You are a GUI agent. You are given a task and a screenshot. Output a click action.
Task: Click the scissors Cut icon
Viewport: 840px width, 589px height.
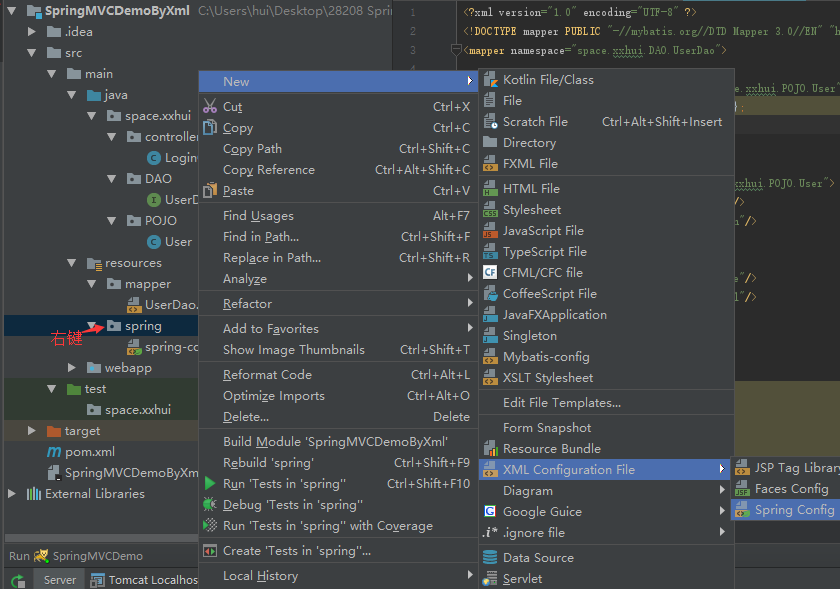210,106
